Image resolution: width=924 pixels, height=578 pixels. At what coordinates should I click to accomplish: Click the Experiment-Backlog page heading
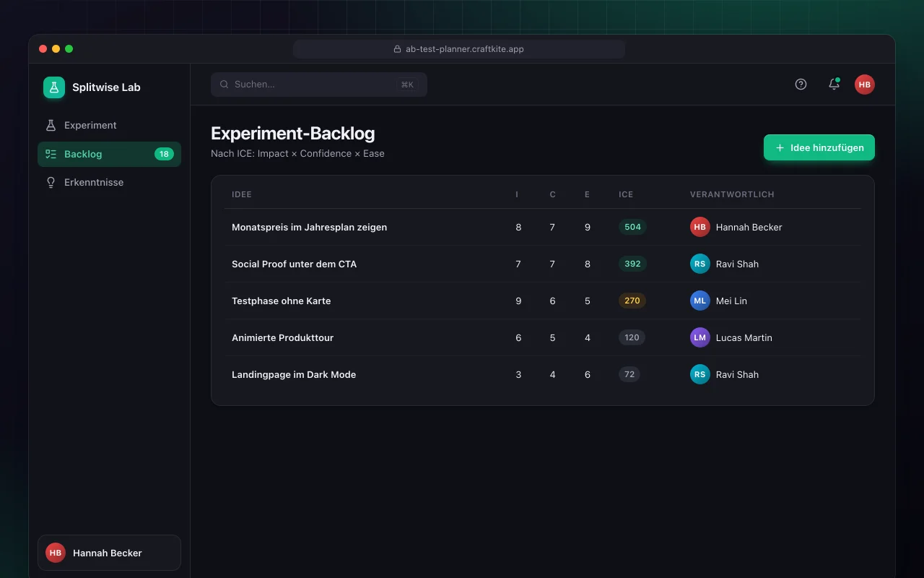click(x=293, y=133)
